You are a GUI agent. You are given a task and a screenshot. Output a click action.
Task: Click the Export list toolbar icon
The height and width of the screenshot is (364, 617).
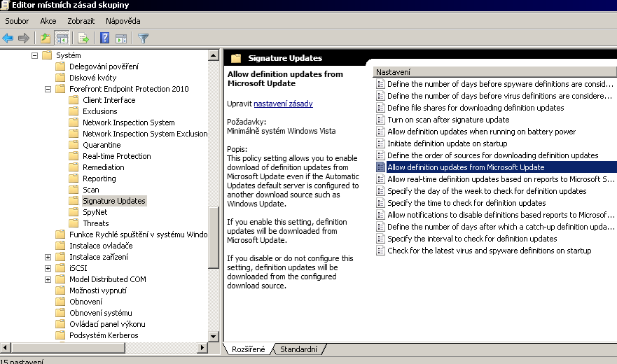pos(83,38)
